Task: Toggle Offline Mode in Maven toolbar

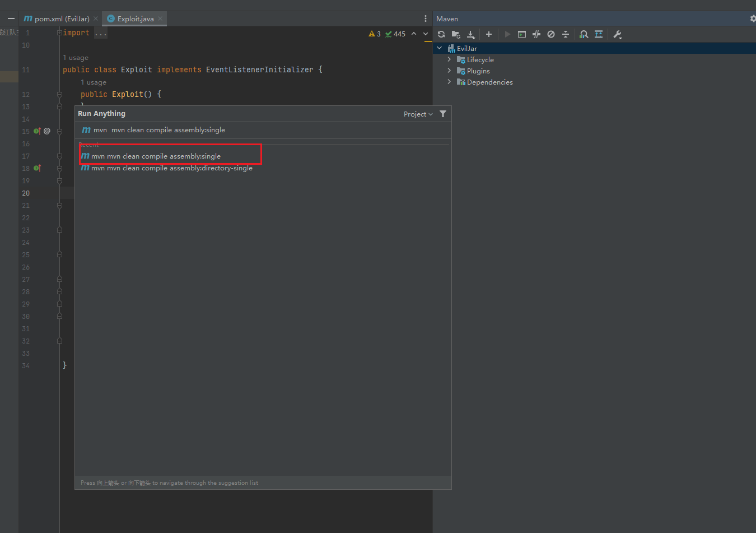Action: coord(536,34)
